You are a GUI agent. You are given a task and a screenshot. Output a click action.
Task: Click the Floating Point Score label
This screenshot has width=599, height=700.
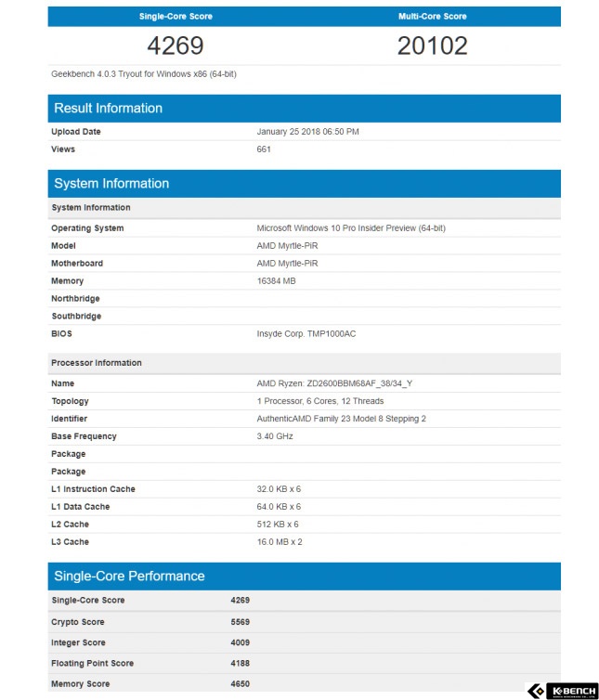(x=93, y=664)
